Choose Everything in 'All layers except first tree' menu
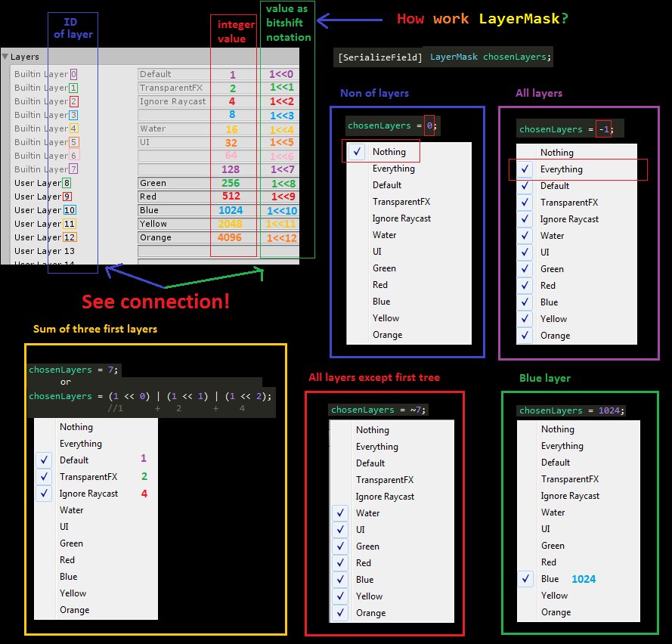672x644 pixels. pos(392,447)
